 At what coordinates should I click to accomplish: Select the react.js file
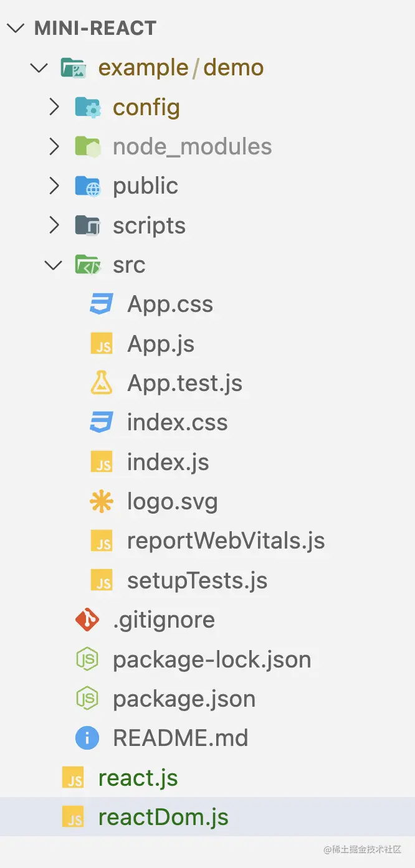coord(138,778)
